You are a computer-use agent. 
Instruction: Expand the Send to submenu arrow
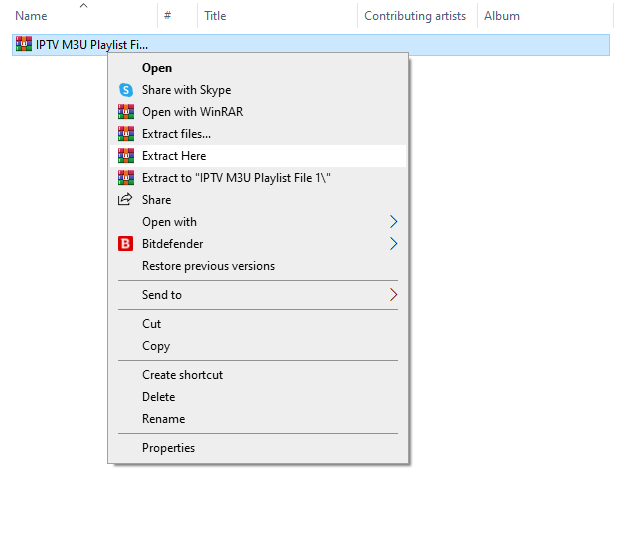[x=394, y=295]
